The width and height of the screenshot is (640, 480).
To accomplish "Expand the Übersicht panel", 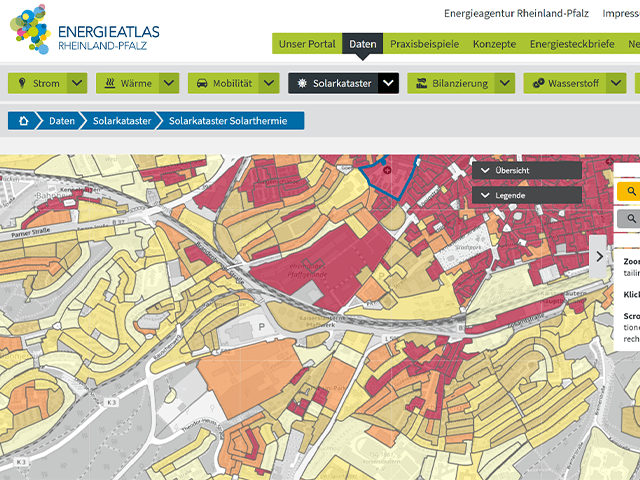I will coord(527,170).
